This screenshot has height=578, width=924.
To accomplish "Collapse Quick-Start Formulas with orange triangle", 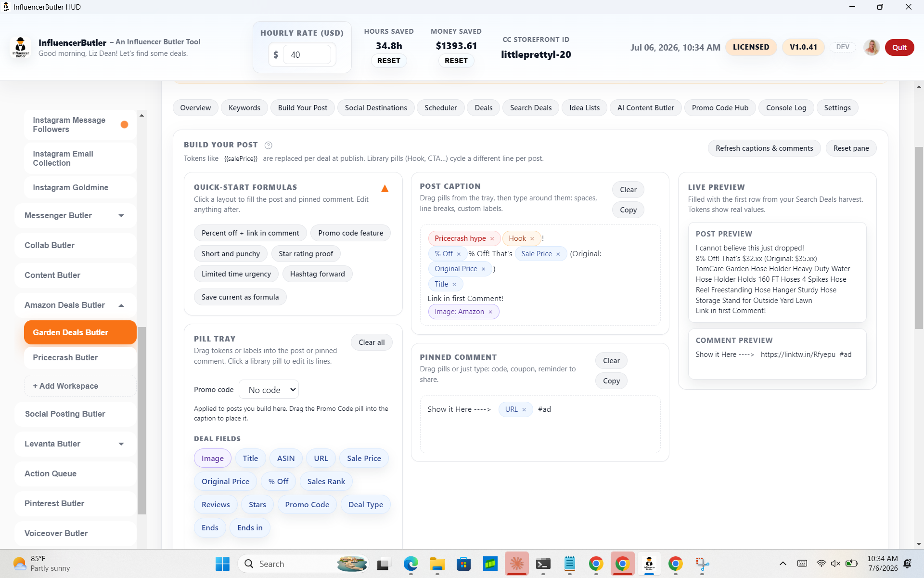I will pos(385,188).
